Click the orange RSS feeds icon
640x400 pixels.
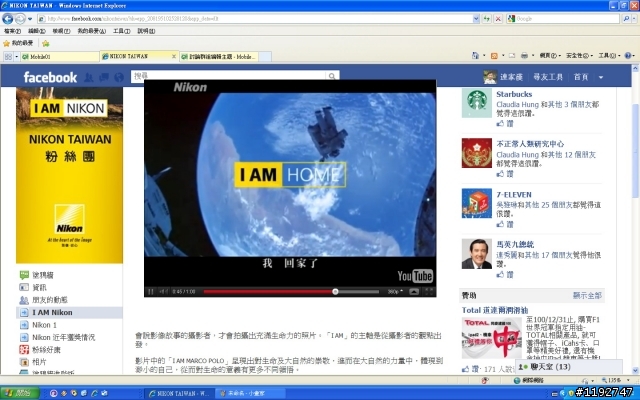494,56
